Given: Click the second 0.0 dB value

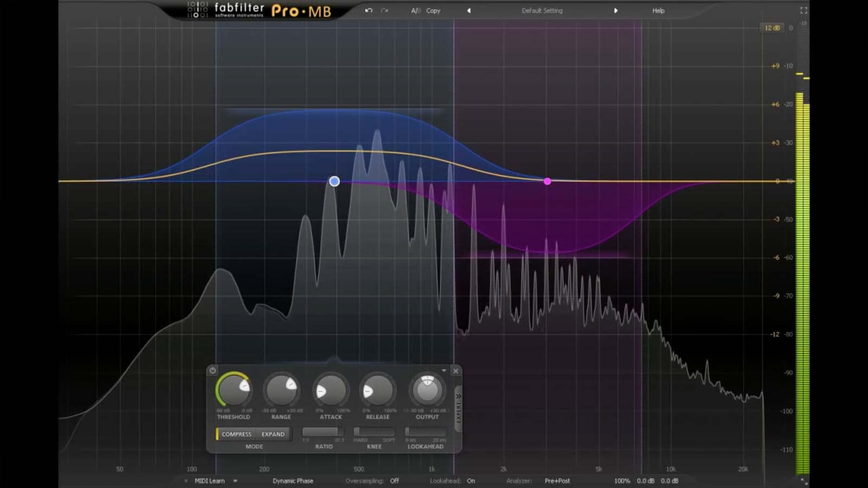Looking at the screenshot, I should click(x=669, y=481).
